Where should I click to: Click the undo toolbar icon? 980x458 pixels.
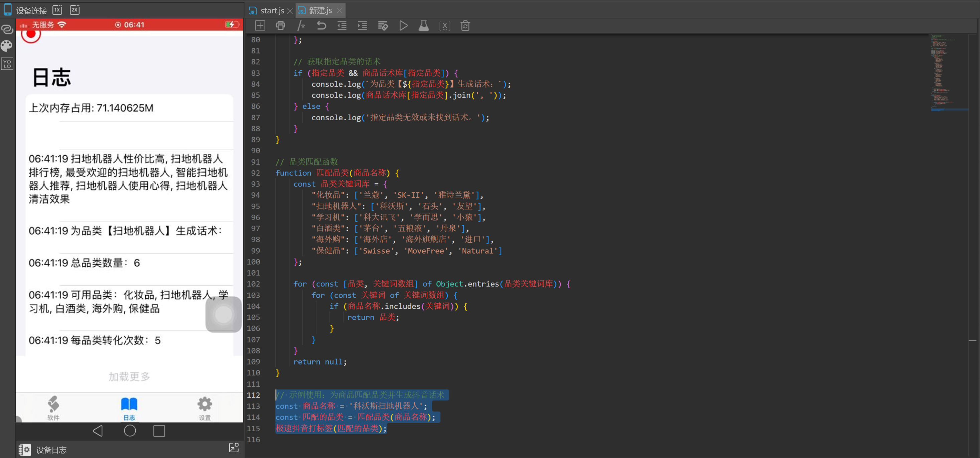tap(321, 25)
